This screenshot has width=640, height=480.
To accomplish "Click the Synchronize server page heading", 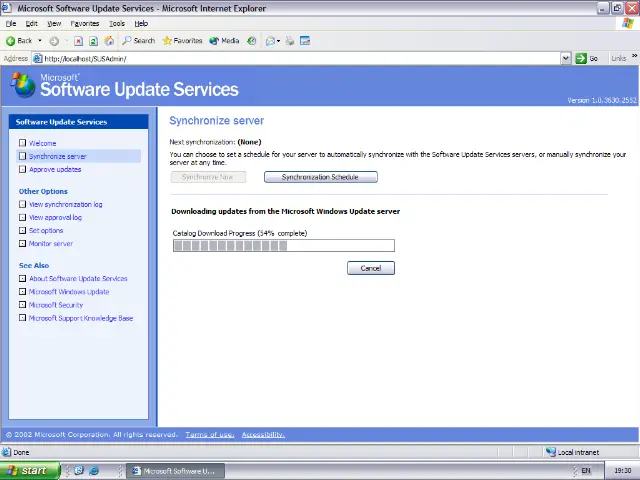I will point(217,121).
